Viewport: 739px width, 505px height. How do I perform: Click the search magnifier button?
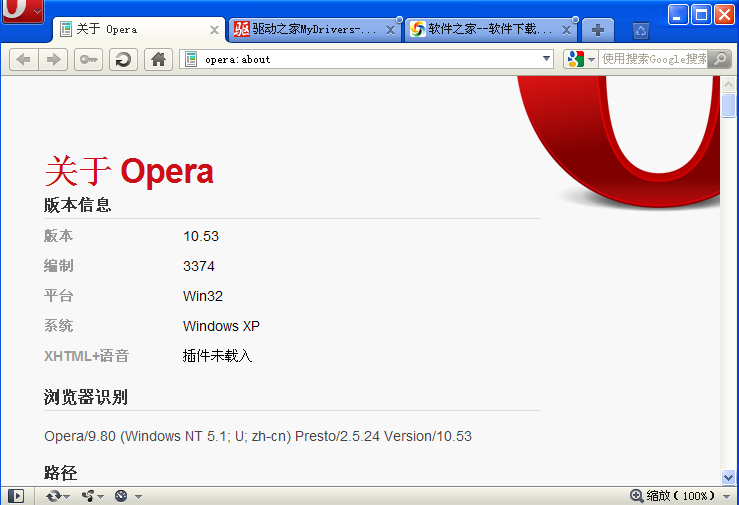coord(720,59)
